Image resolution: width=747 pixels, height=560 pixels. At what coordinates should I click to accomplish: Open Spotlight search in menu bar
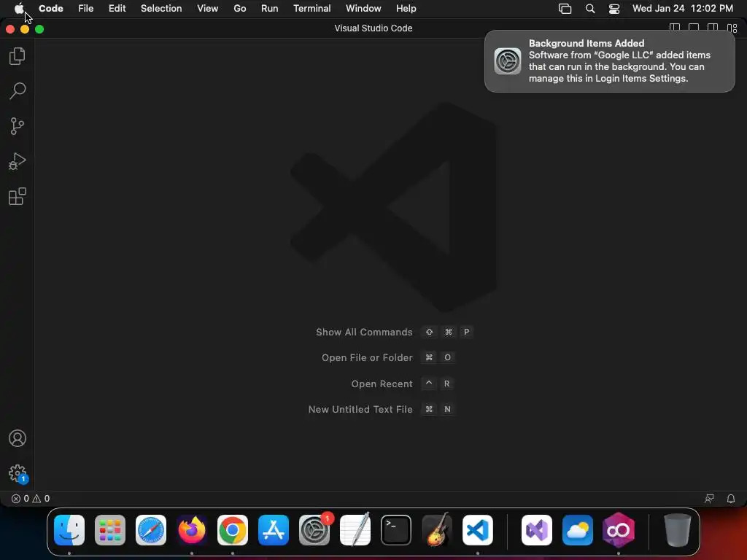pyautogui.click(x=589, y=9)
